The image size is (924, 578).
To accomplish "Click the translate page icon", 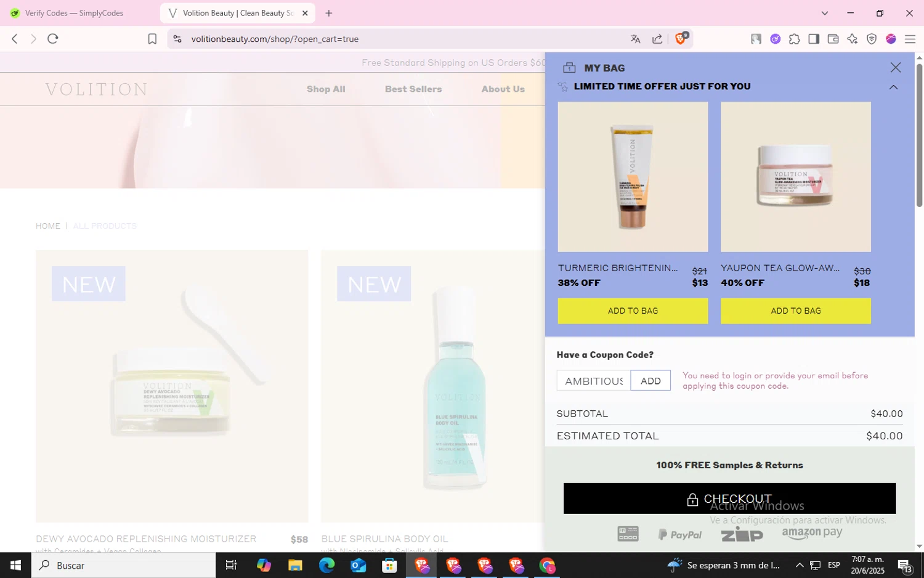I will tap(636, 39).
